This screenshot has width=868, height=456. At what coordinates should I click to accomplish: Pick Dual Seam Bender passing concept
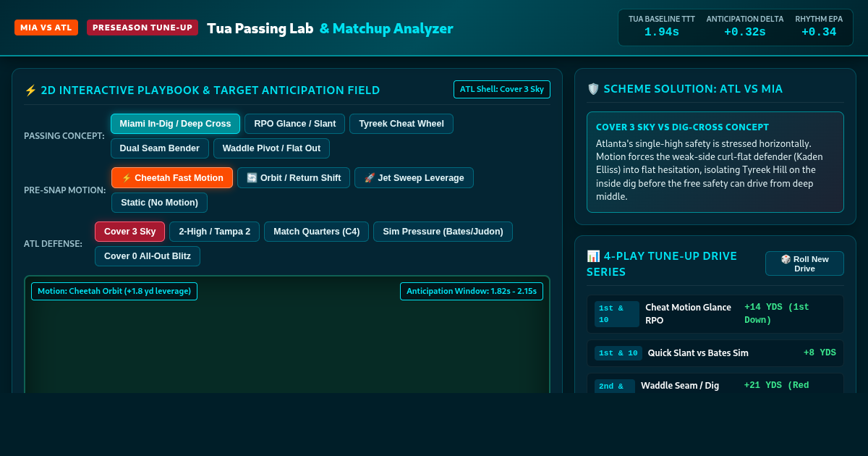tap(160, 148)
